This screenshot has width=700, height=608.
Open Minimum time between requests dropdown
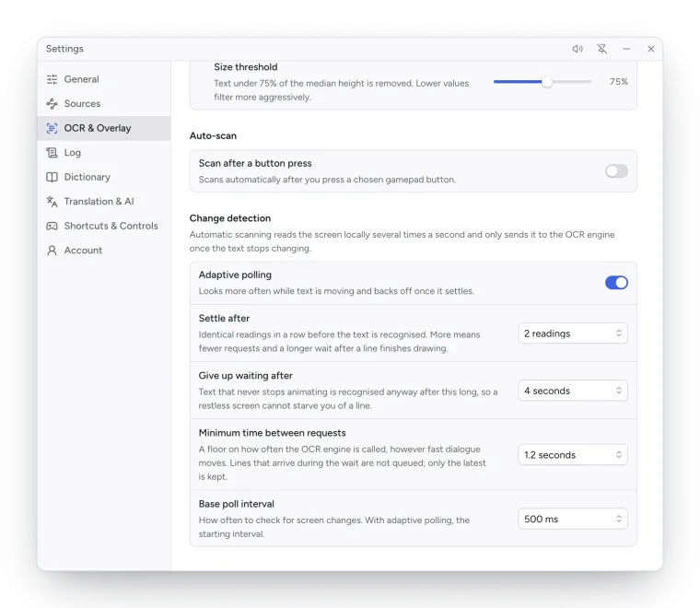pyautogui.click(x=573, y=455)
